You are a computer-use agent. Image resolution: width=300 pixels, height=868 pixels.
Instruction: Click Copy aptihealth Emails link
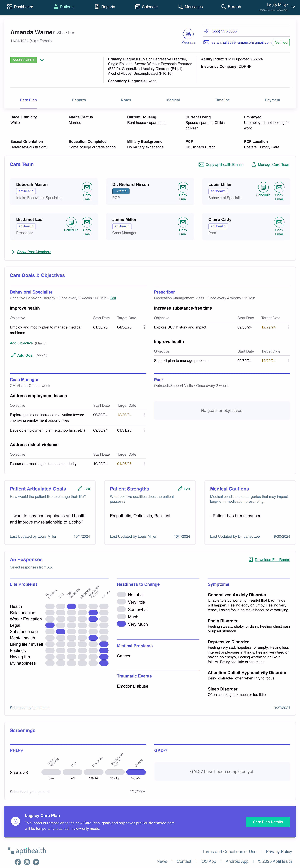[x=221, y=165]
